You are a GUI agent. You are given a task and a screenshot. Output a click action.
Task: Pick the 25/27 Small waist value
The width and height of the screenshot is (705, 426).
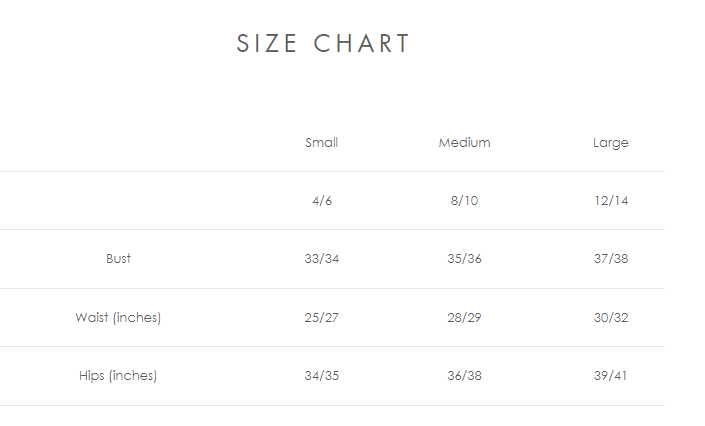tap(322, 318)
